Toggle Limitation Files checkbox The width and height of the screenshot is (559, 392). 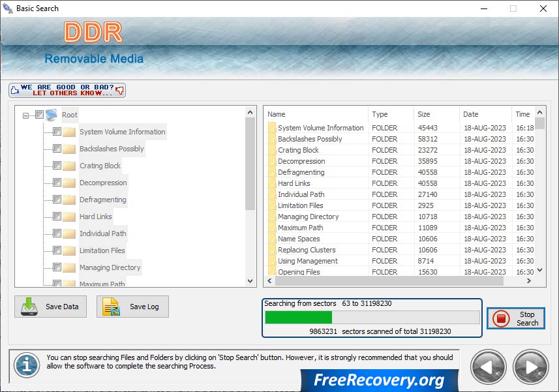tap(57, 250)
